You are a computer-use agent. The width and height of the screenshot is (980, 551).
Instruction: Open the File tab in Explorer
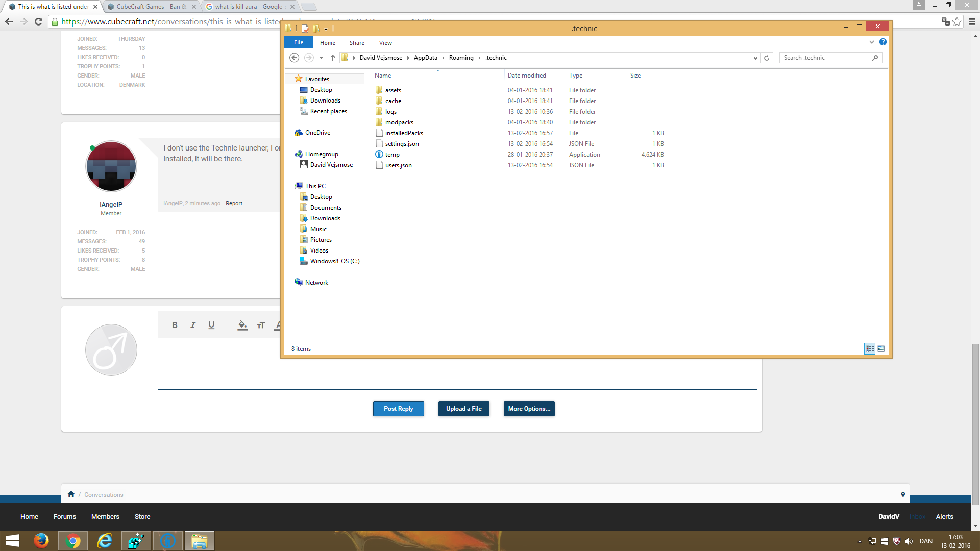299,42
